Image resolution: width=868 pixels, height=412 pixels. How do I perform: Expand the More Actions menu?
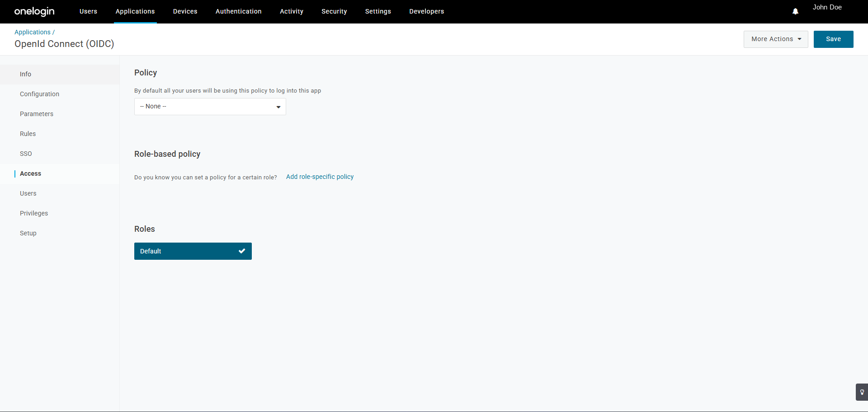click(x=776, y=39)
